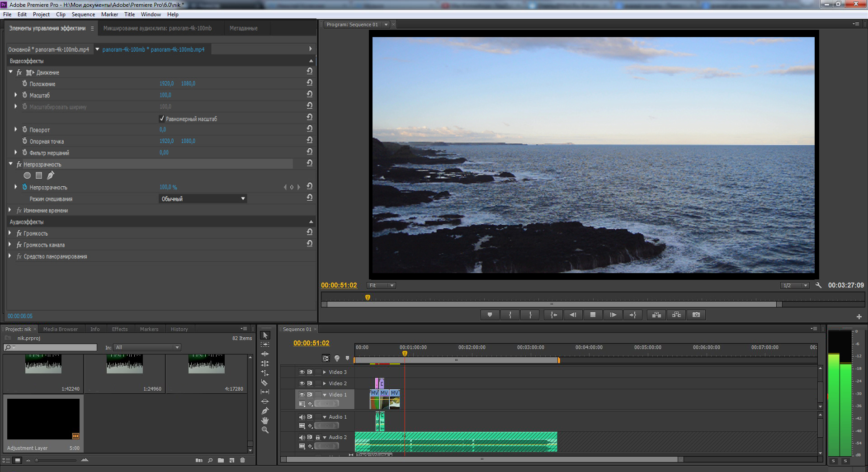Toggle Video 1 track visibility eye

click(x=302, y=395)
